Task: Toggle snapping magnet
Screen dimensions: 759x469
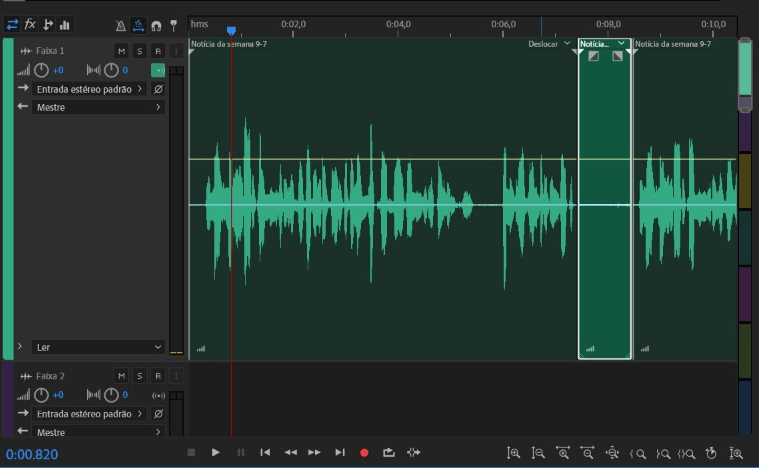Action: [156, 26]
